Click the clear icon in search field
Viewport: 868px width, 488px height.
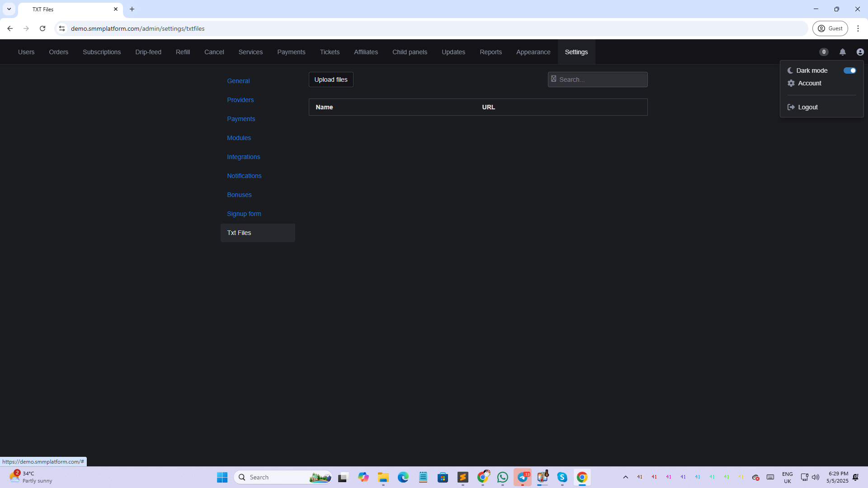point(554,79)
